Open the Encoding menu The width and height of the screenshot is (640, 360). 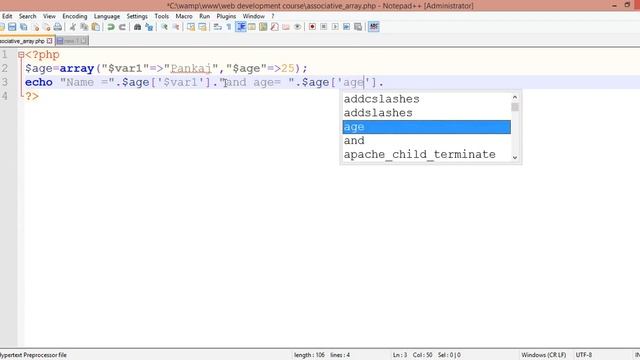(75, 16)
